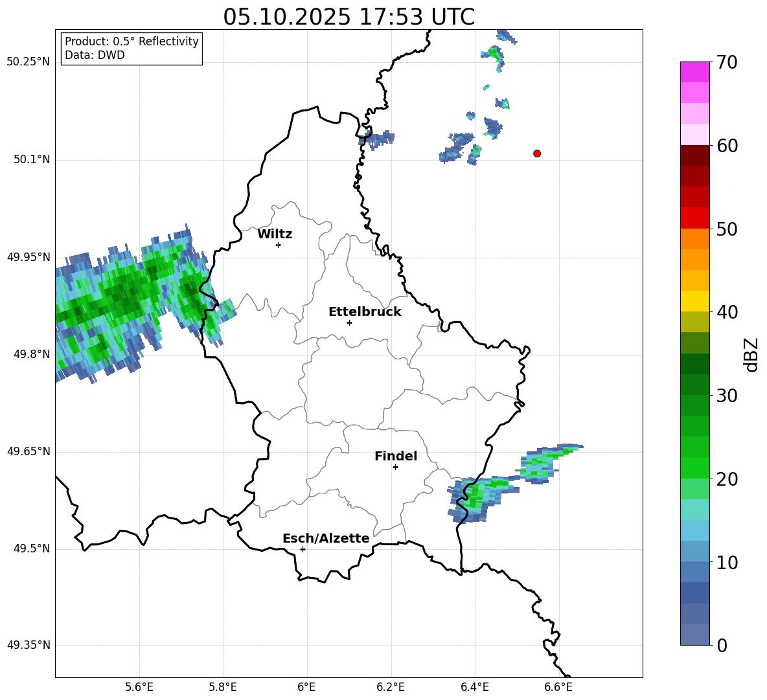Image resolution: width=767 pixels, height=700 pixels.
Task: Click the Product: 0.5° Reflectivity text
Action: coord(132,41)
